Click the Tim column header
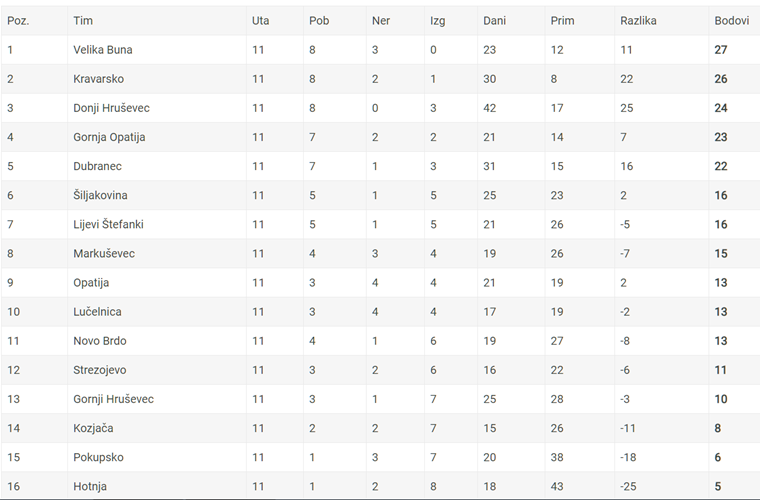760x500 pixels. (x=83, y=20)
